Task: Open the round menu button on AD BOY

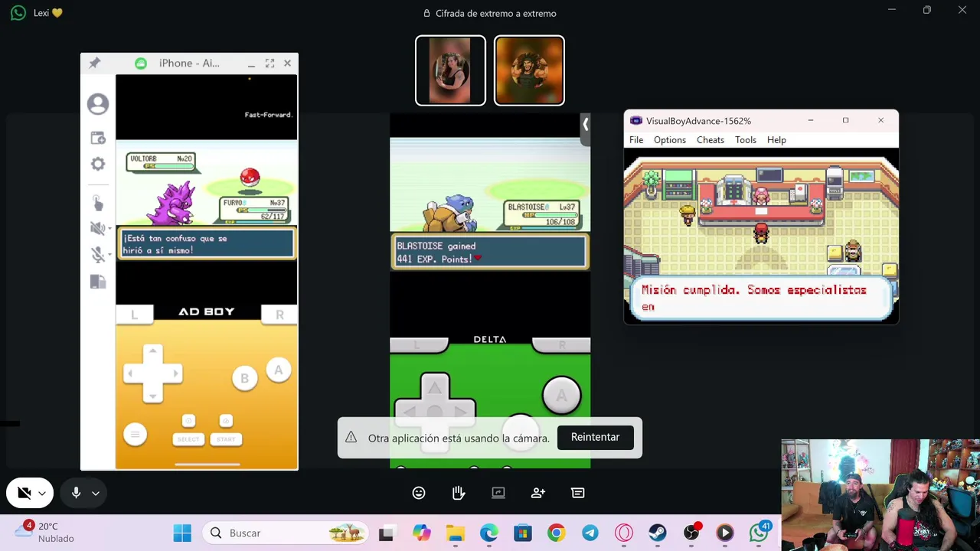Action: point(135,435)
